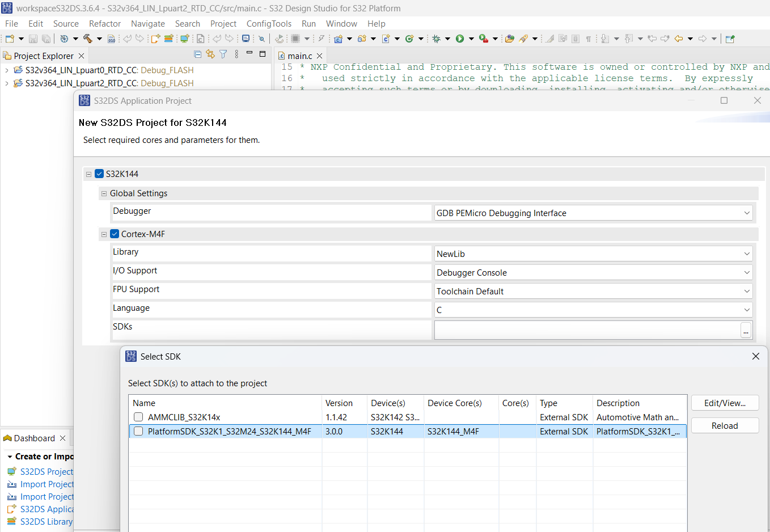
Task: Click the Run with red toolbox icon
Action: (483, 39)
